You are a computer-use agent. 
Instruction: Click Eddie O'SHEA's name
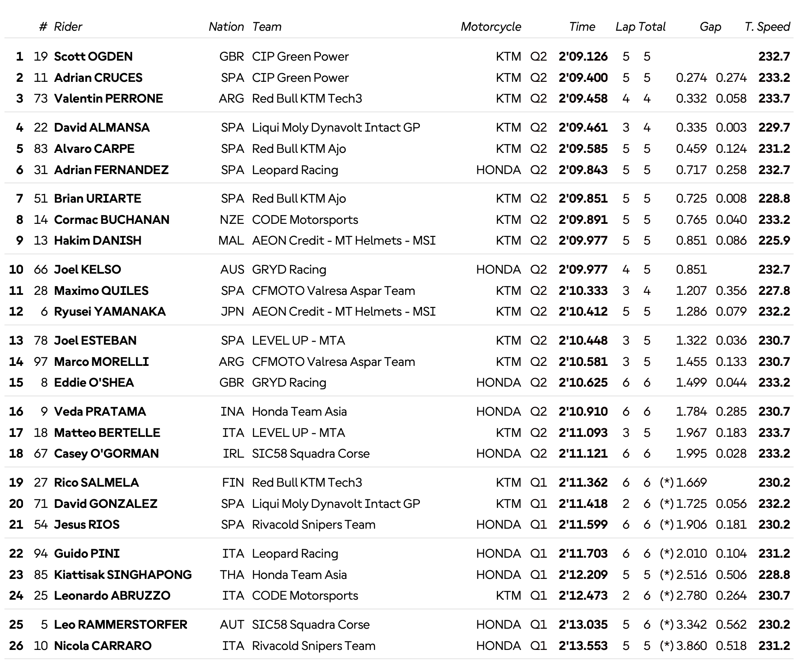tap(94, 382)
